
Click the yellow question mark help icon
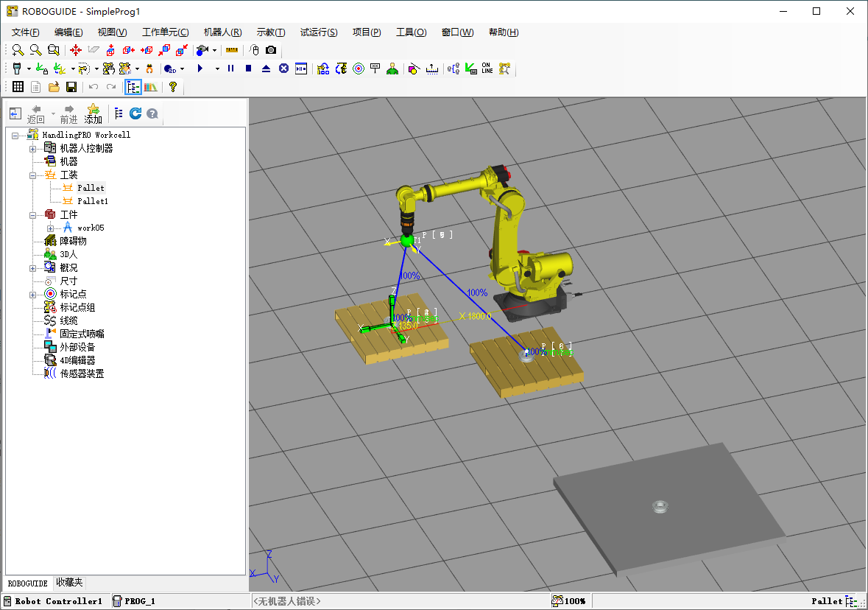click(x=173, y=87)
